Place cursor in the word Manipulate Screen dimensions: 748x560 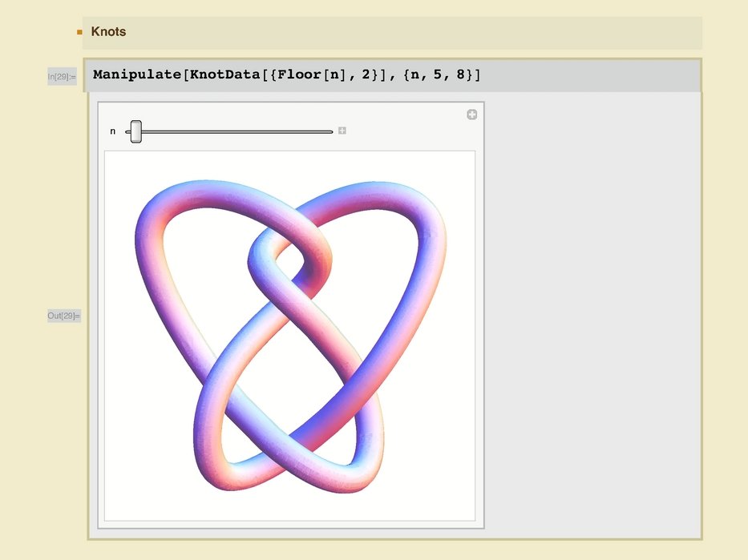coord(137,75)
